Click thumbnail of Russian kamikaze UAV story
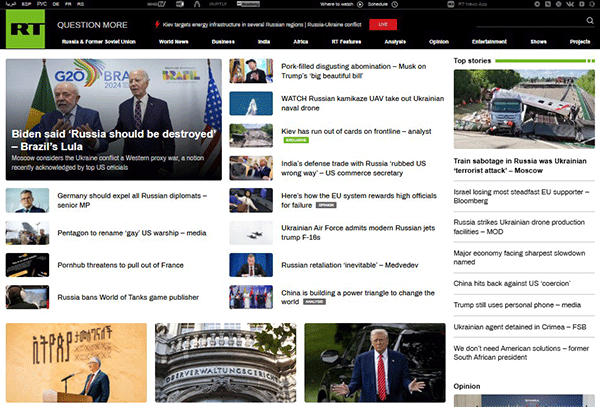Viewport: 600px width, 407px height. pyautogui.click(x=251, y=103)
